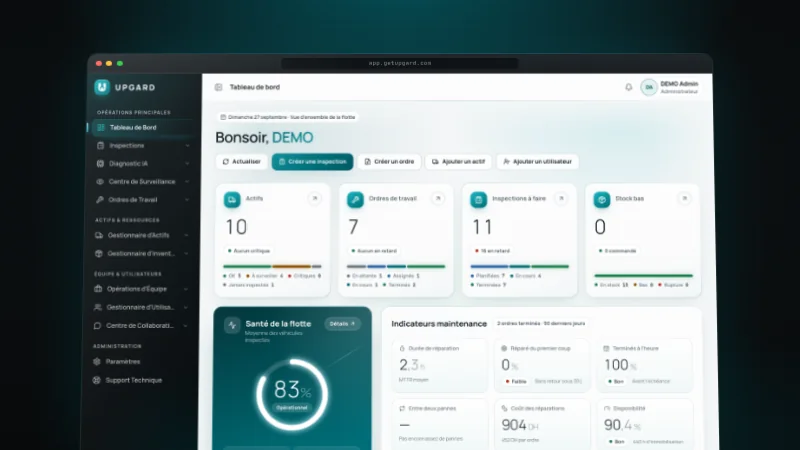The height and width of the screenshot is (450, 800).
Task: Open Opérations d'Équipe menu item
Action: 141,289
